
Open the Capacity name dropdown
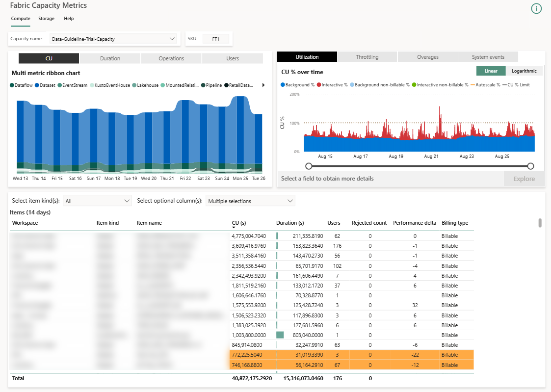point(113,39)
